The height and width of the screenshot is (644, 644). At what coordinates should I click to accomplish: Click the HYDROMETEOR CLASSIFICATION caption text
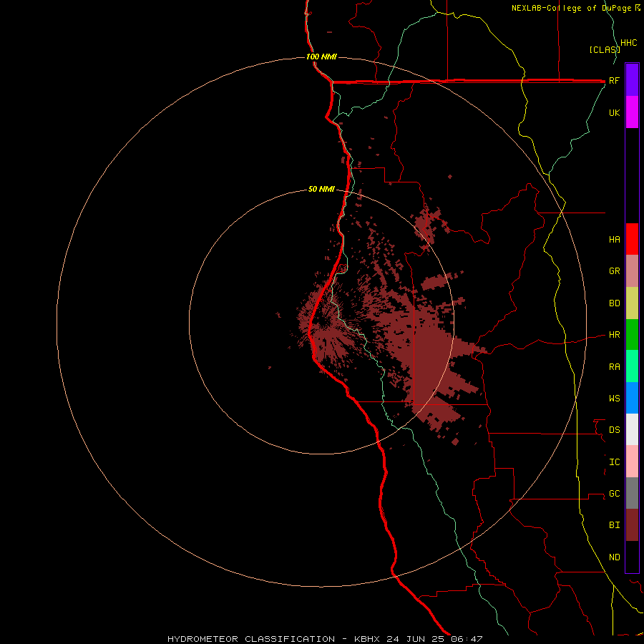coord(251,639)
